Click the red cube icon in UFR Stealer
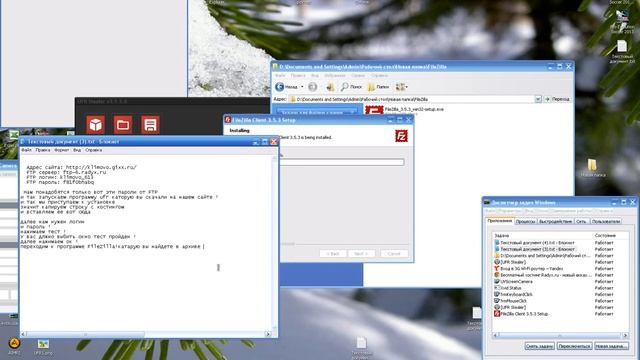 [96, 124]
